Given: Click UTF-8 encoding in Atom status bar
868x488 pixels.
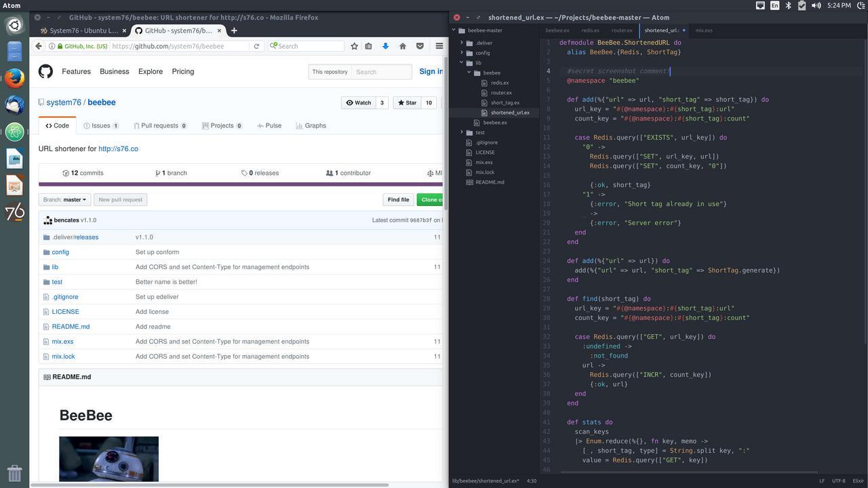Looking at the screenshot, I should pyautogui.click(x=839, y=481).
